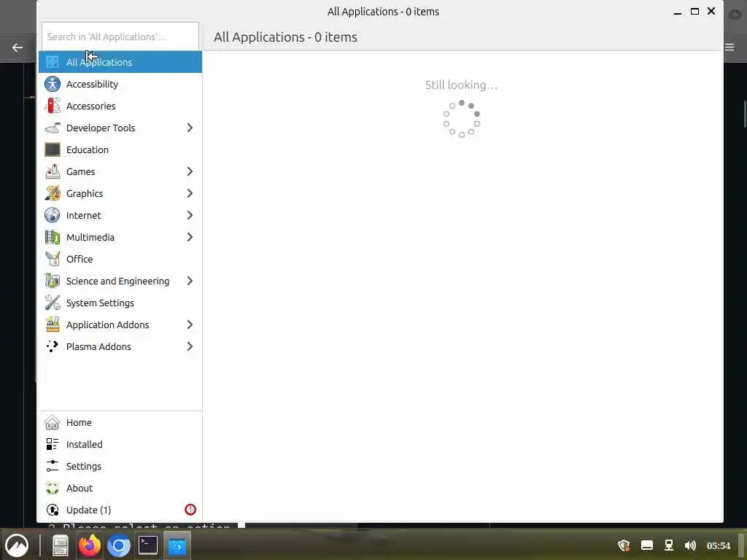The height and width of the screenshot is (560, 747).
Task: Open the application launcher menu
Action: [17, 545]
